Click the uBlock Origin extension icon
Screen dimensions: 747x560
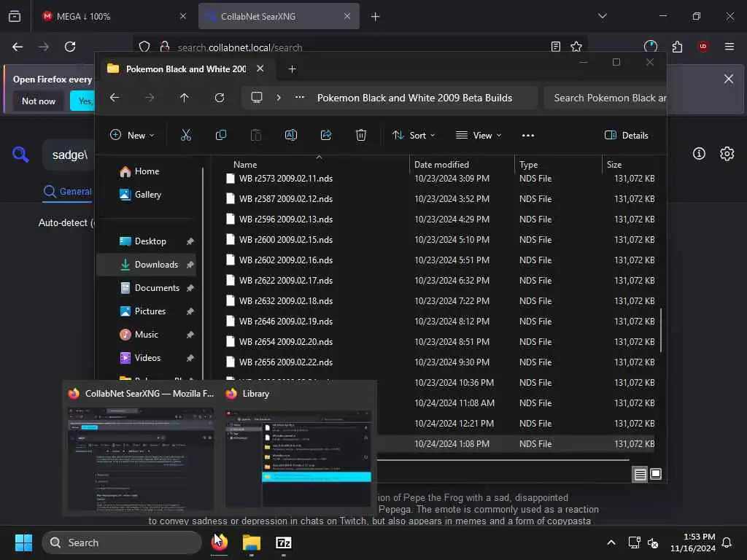(703, 47)
